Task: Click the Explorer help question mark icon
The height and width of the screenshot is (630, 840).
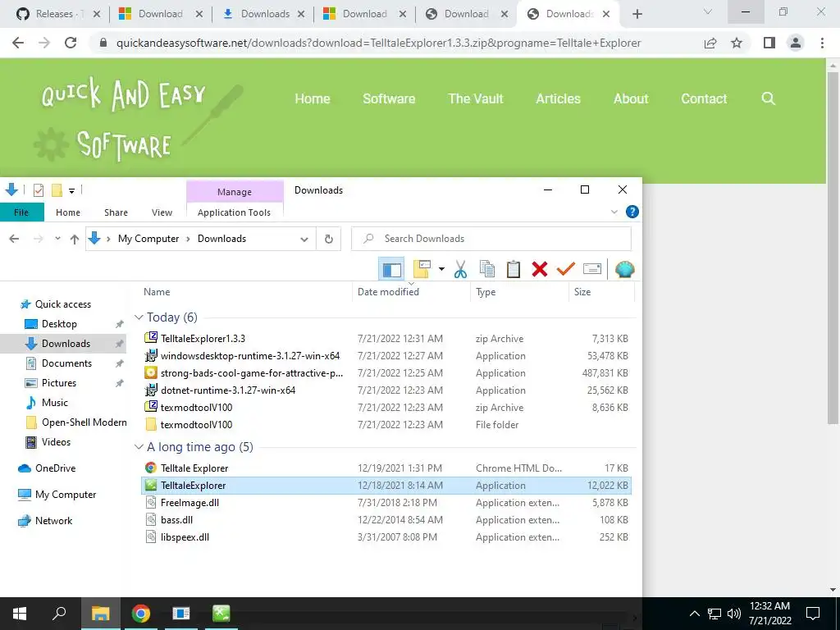Action: [x=632, y=212]
